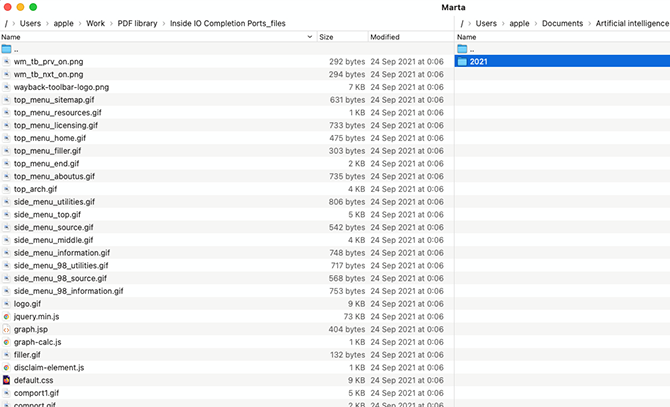Click the side_menu_top.gif file icon
670x407 pixels.
pos(6,214)
